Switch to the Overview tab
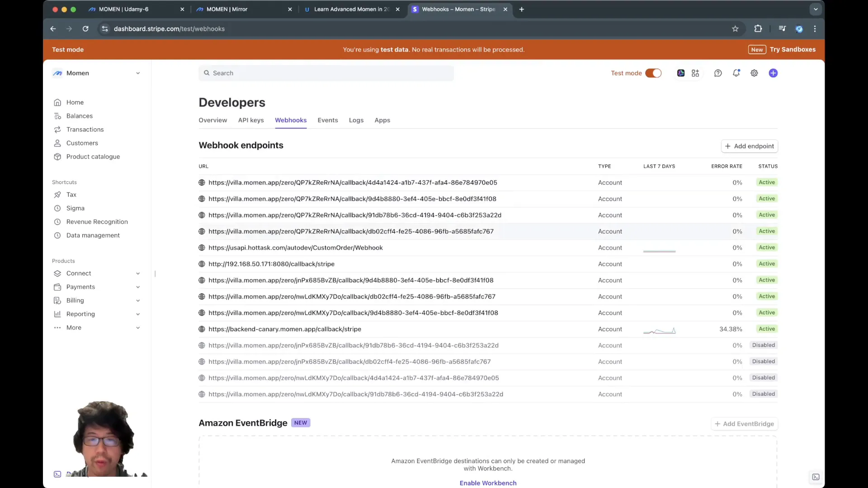This screenshot has width=868, height=488. click(x=212, y=120)
